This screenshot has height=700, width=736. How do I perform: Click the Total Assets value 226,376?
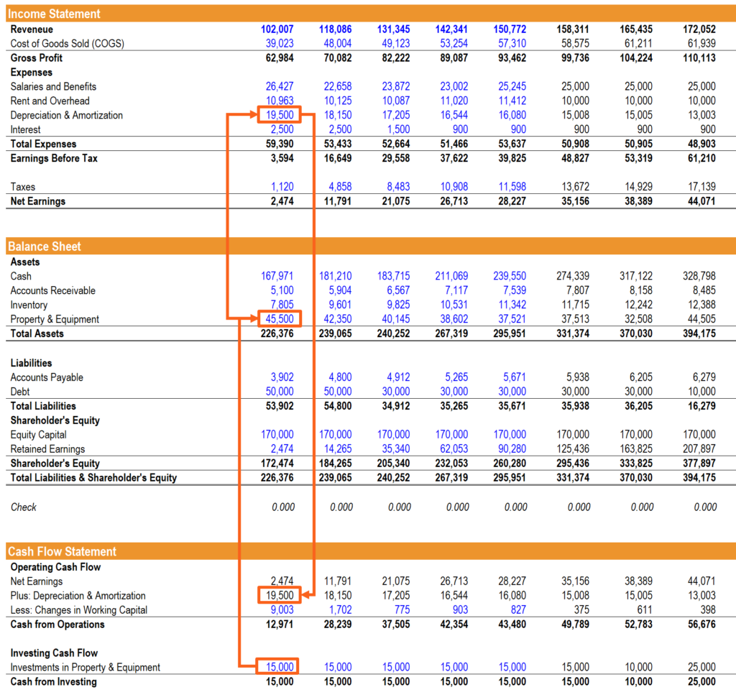(279, 333)
